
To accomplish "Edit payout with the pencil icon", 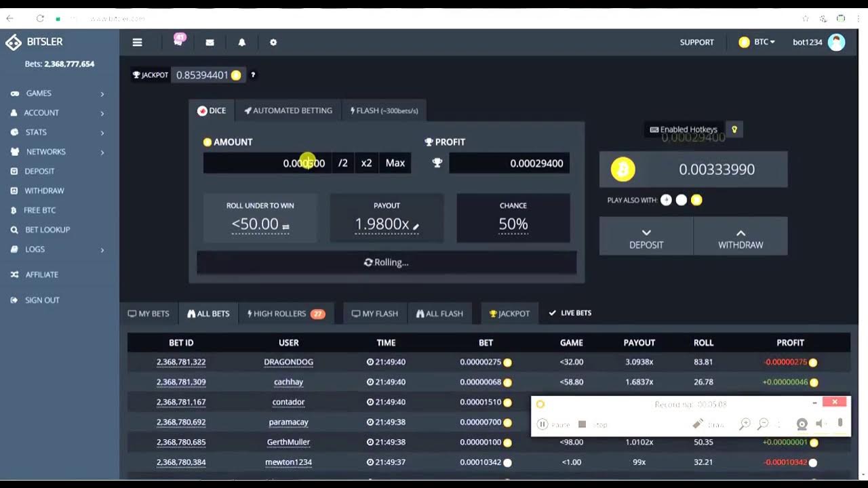I will [x=416, y=226].
